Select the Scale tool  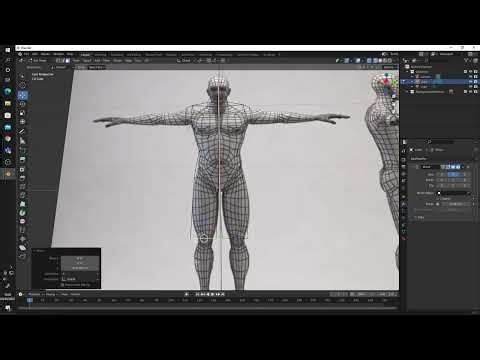(22, 113)
